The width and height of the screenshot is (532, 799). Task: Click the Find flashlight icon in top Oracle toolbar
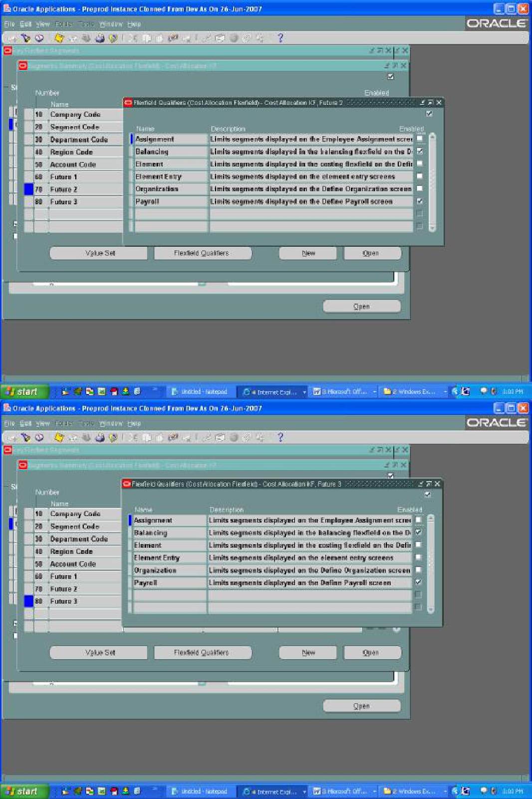tap(25, 38)
